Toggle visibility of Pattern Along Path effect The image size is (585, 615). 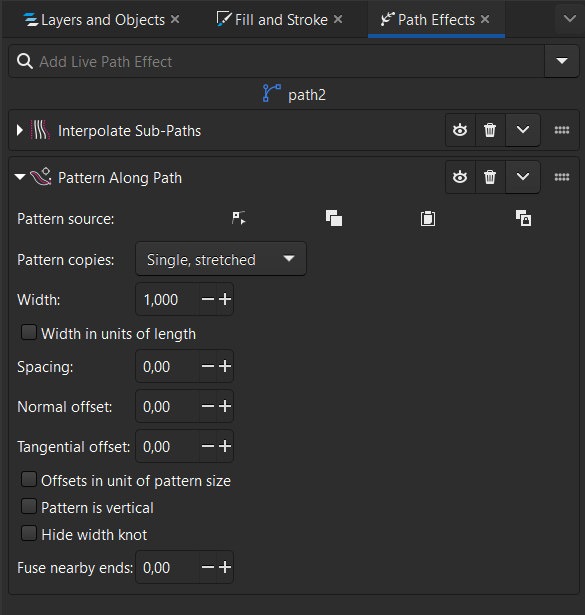tap(460, 177)
